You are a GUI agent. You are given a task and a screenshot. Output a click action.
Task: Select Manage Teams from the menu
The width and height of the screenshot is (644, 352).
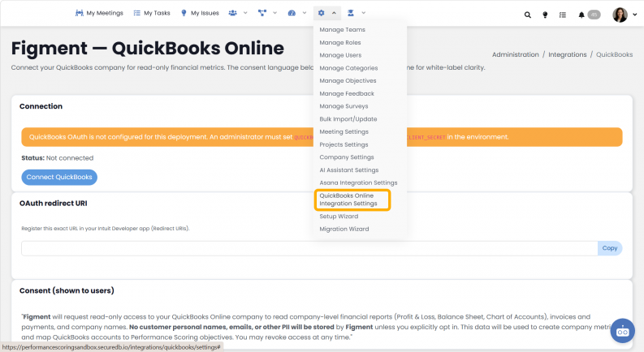point(342,29)
